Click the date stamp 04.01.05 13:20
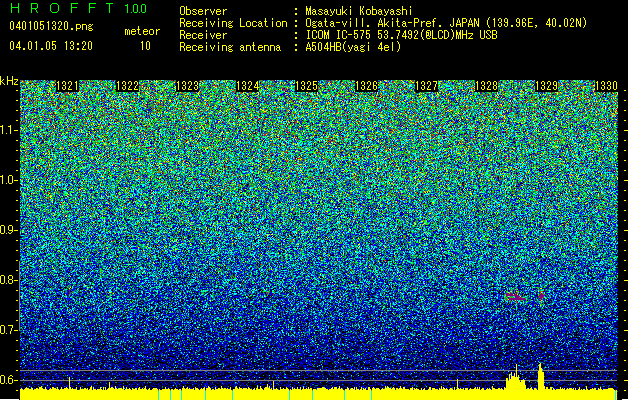The height and width of the screenshot is (400, 629). 51,46
